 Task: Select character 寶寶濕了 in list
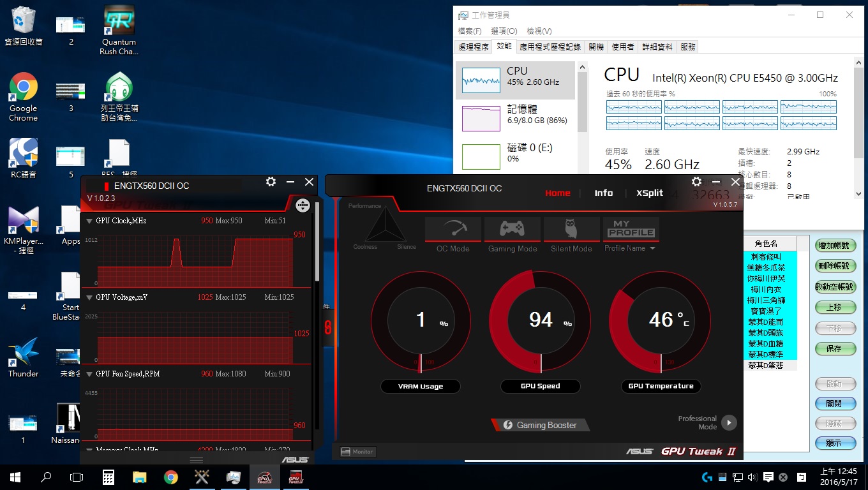click(767, 311)
